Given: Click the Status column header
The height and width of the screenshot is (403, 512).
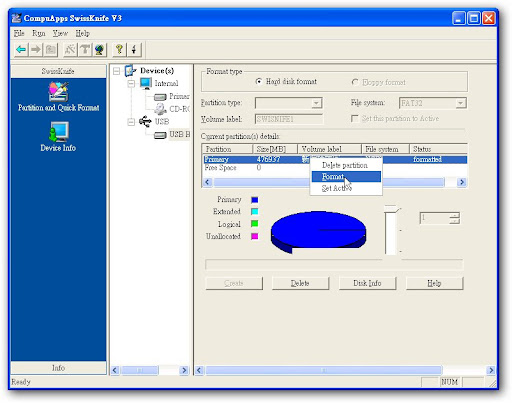Looking at the screenshot, I should (x=438, y=149).
